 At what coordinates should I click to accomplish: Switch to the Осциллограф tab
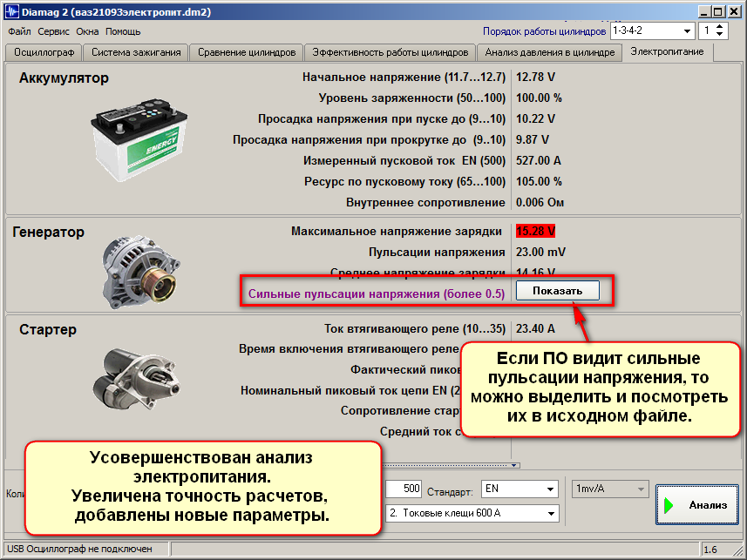click(44, 52)
